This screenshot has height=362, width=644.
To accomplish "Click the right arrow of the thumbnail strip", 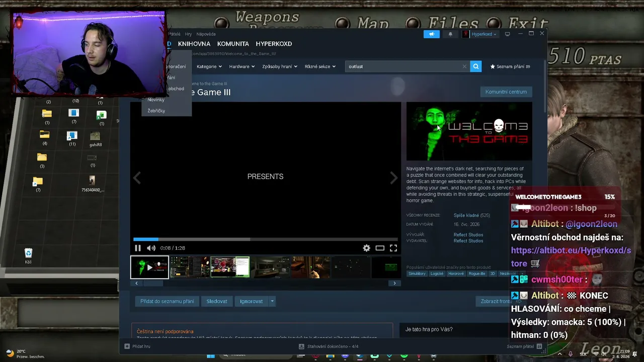I will click(x=394, y=283).
